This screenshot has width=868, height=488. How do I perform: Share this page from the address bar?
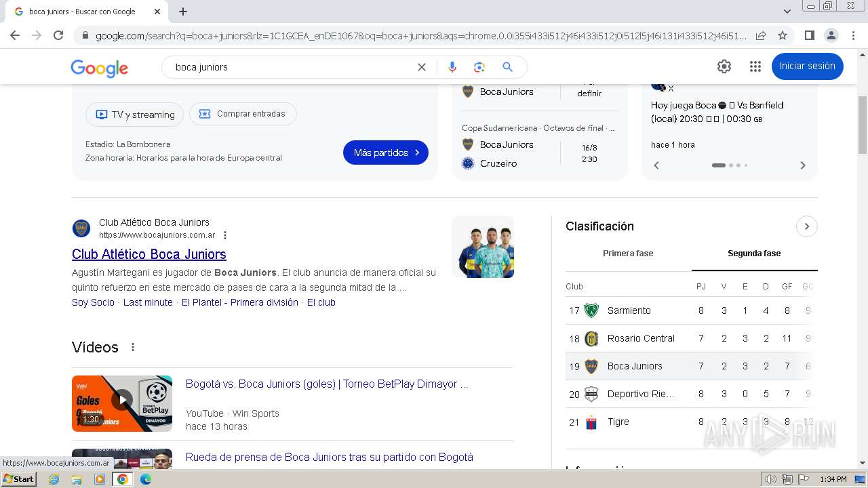[761, 35]
